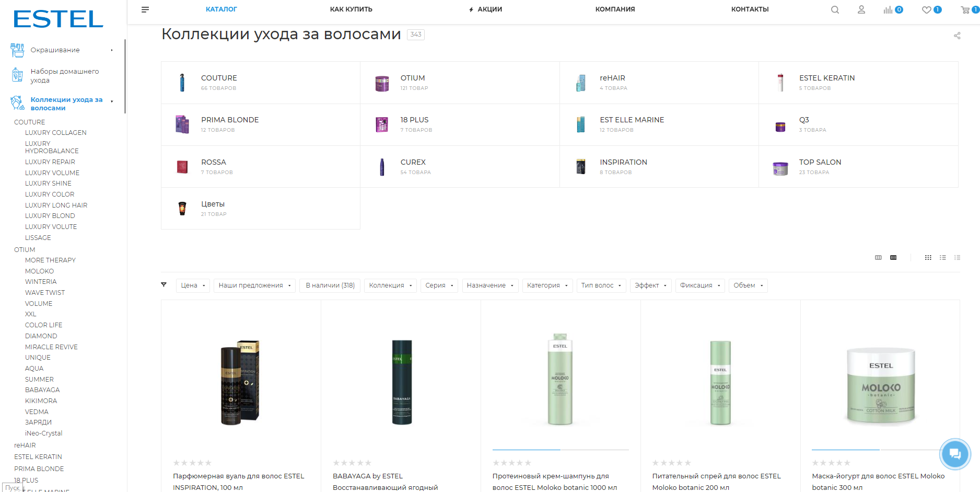
Task: Click the hamburger menu icon
Action: point(145,9)
